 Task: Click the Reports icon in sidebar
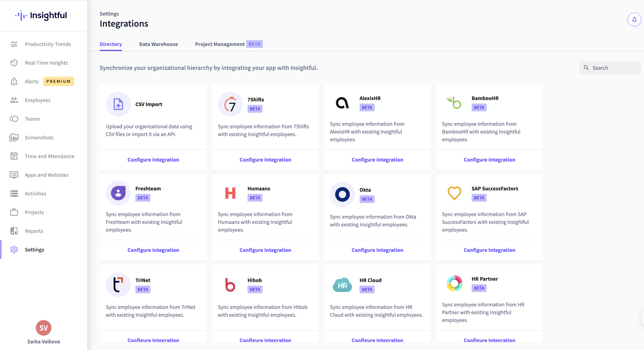pyautogui.click(x=14, y=231)
